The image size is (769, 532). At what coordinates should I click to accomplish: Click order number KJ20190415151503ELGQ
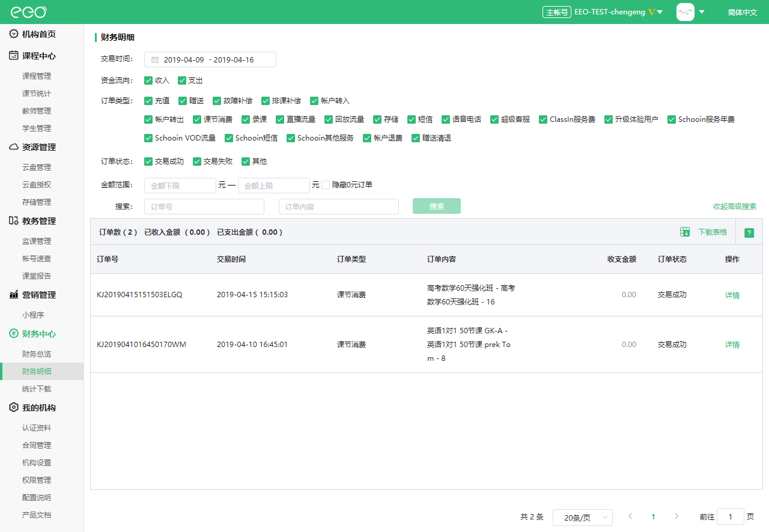click(x=139, y=295)
